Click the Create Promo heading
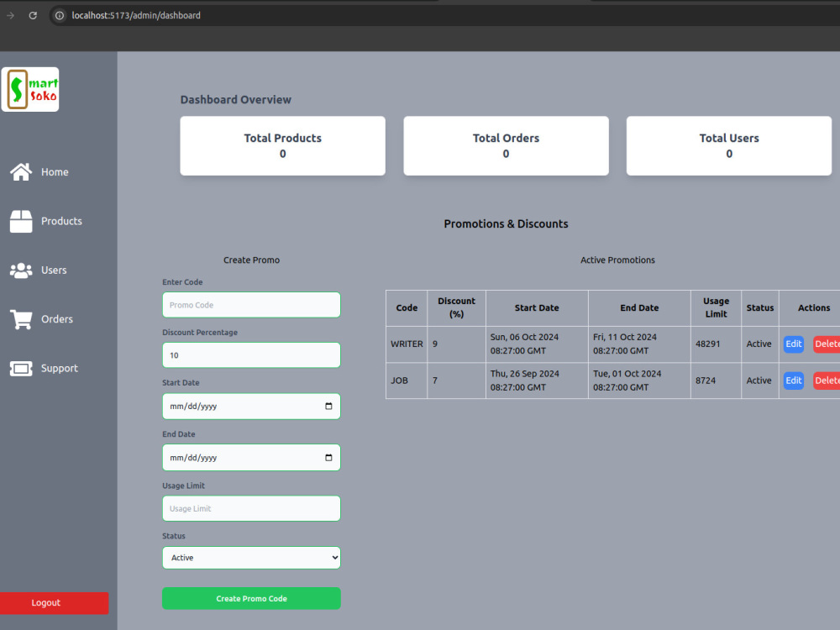Screen dimensions: 840x630 click(x=251, y=260)
